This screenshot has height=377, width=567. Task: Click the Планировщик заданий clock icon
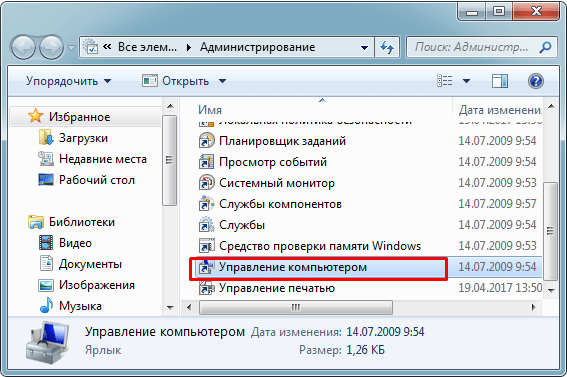[x=206, y=141]
